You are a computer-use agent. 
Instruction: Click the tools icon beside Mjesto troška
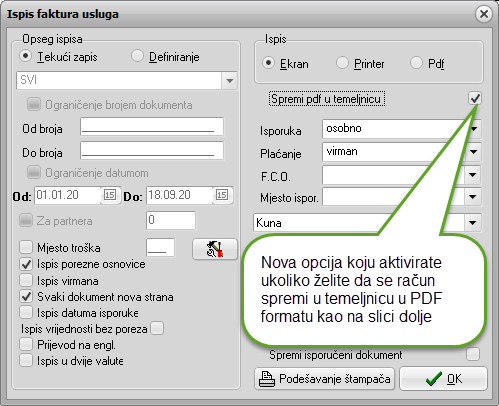point(215,249)
